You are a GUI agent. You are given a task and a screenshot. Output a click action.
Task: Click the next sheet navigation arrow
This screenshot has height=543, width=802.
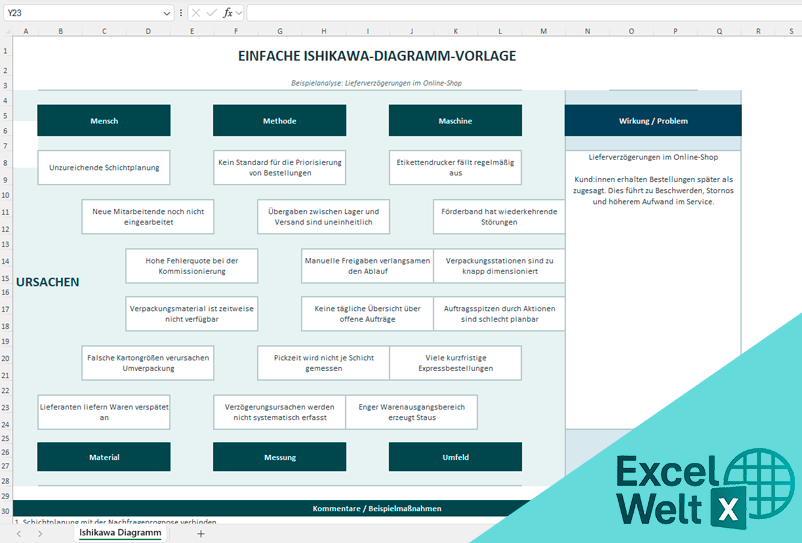click(40, 534)
